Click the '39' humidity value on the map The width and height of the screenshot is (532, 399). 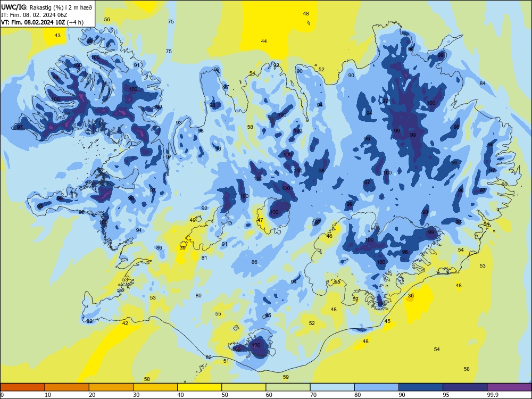click(x=182, y=248)
